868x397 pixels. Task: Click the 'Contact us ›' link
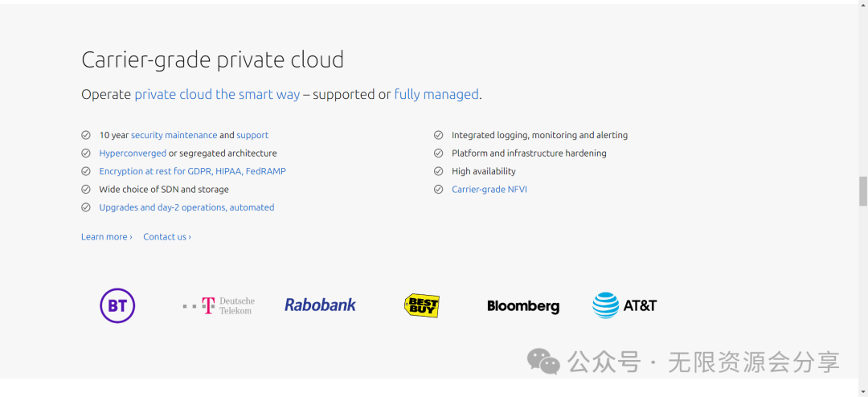[x=167, y=237]
